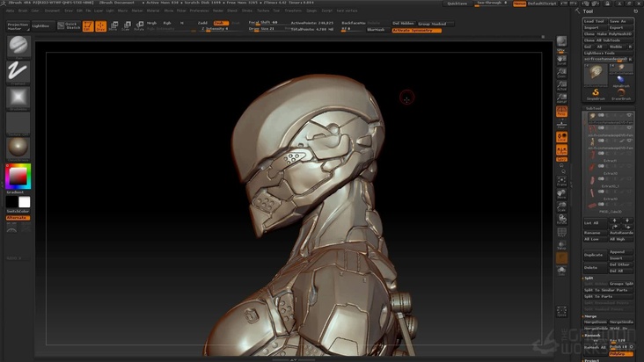Screen dimensions: 644x362
Task: Toggle Edit mode button
Action: click(x=88, y=26)
